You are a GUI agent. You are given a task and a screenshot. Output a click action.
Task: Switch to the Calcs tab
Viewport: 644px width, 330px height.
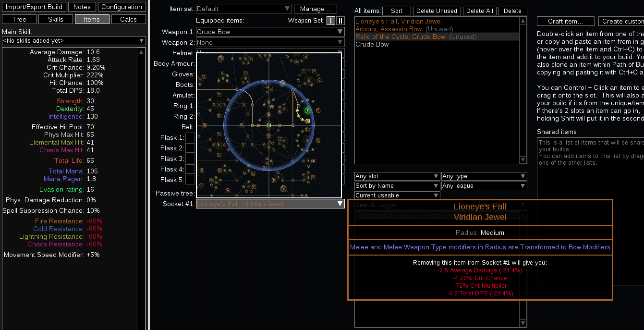128,19
